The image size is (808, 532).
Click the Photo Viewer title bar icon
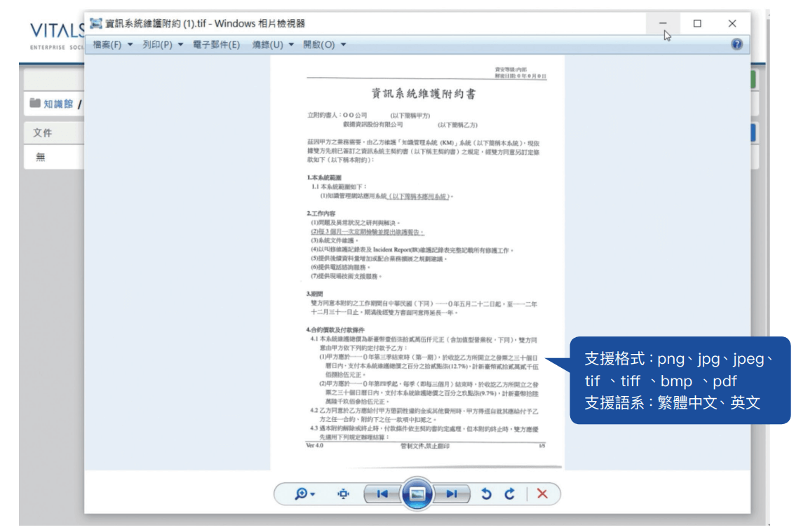click(96, 23)
